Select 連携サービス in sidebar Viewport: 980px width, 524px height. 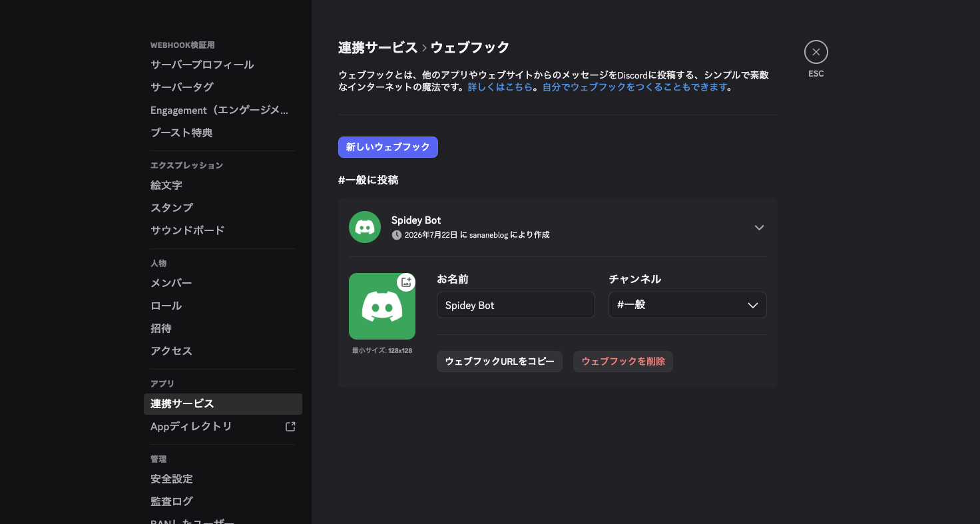point(223,404)
